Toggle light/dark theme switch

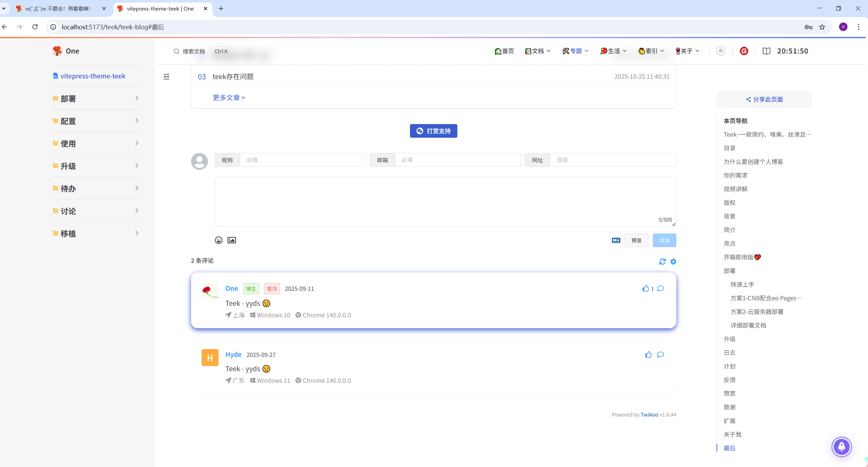point(721,51)
